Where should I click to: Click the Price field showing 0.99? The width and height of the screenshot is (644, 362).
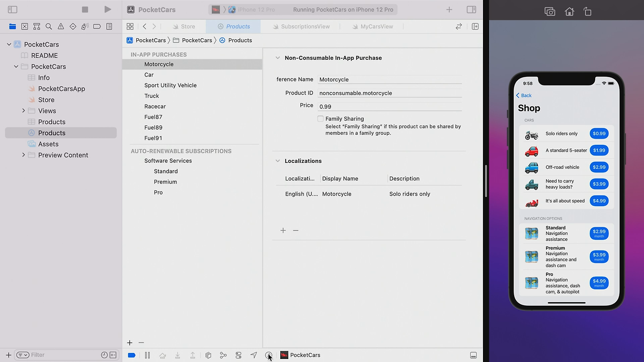click(390, 107)
